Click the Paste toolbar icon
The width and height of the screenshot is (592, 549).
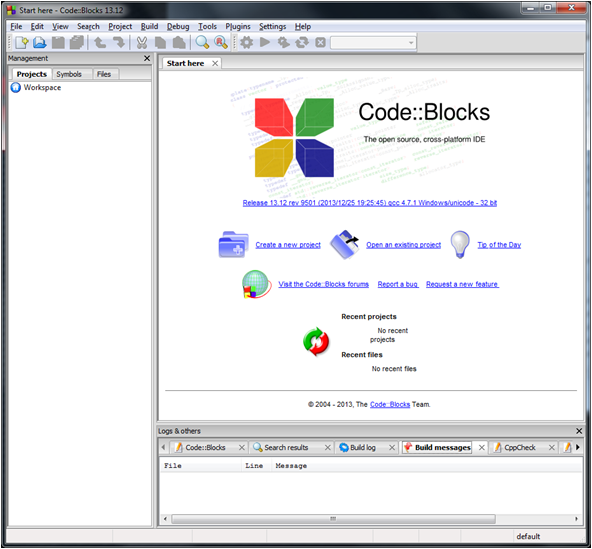pyautogui.click(x=179, y=42)
